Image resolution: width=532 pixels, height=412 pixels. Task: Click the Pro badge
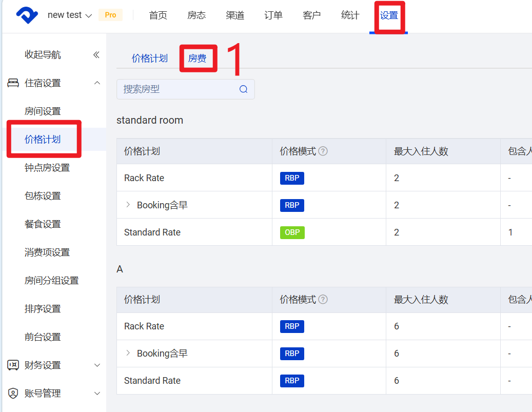point(110,15)
